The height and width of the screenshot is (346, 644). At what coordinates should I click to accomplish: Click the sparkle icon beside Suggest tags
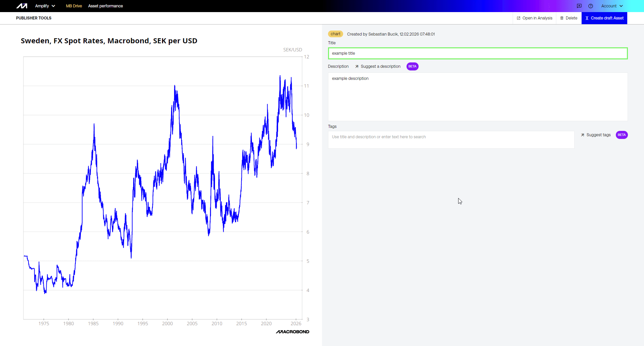583,135
